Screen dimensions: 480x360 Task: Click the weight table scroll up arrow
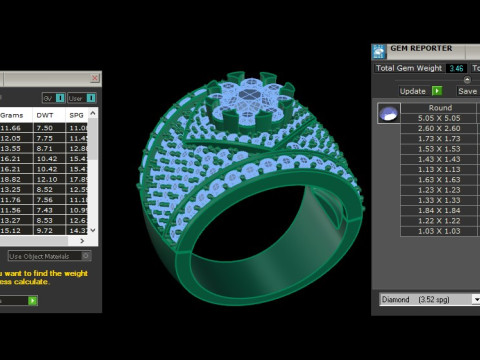(93, 113)
